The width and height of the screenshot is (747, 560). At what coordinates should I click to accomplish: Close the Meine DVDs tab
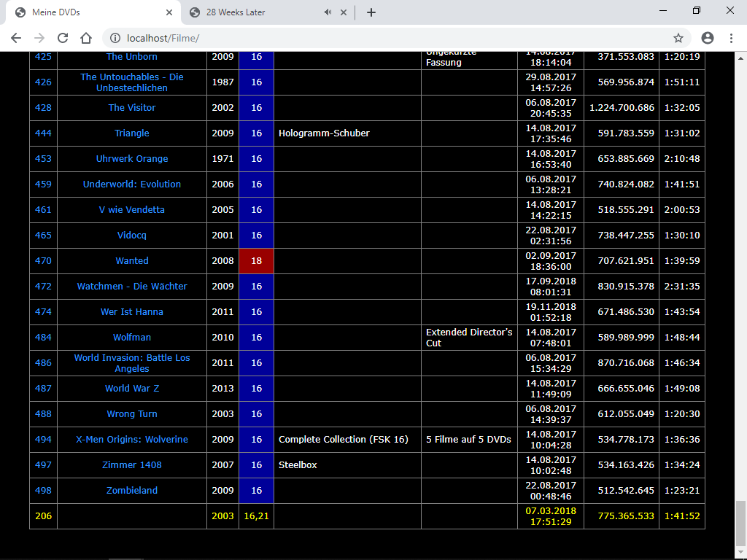click(x=169, y=12)
